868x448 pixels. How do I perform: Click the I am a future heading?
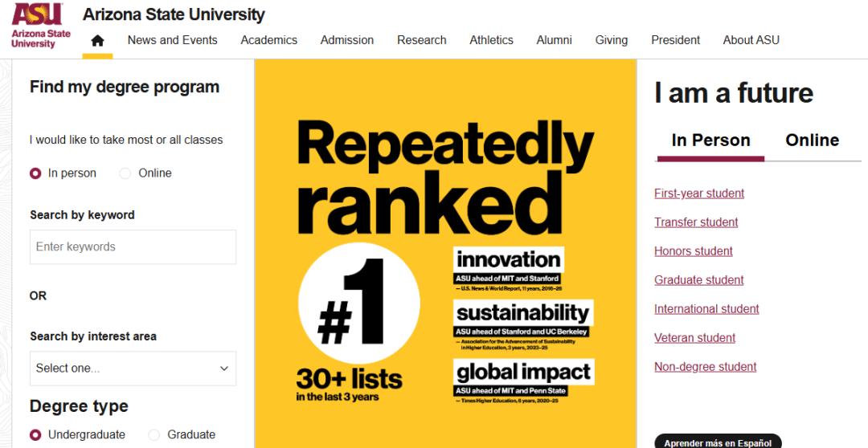point(734,93)
